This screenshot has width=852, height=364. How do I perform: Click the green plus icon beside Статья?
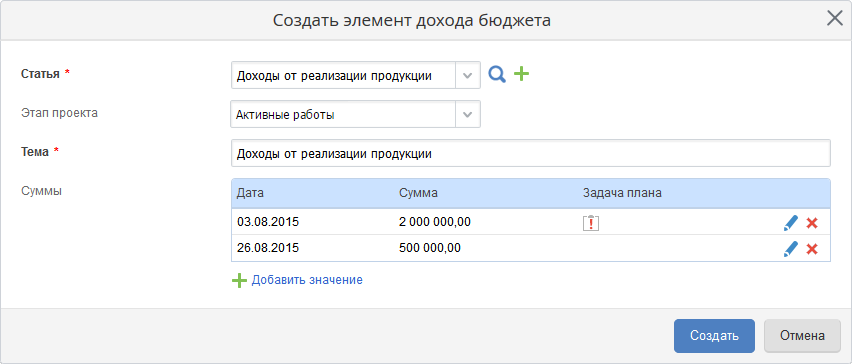(x=522, y=74)
